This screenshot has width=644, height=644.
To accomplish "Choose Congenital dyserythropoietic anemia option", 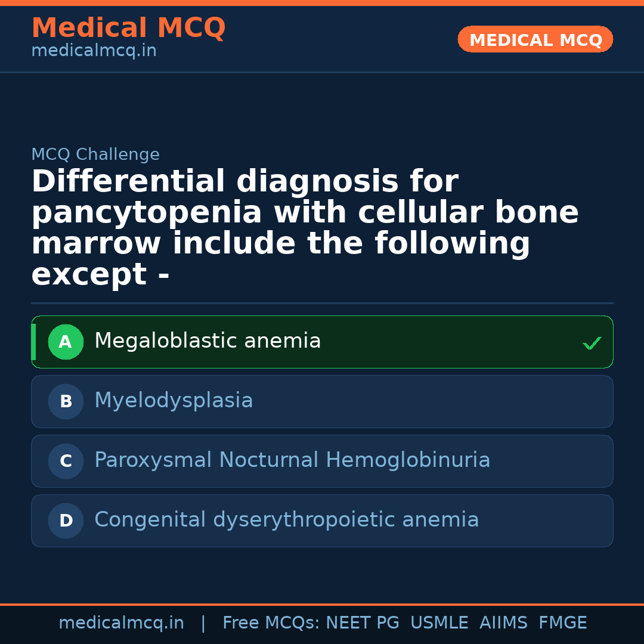I will click(x=286, y=521).
